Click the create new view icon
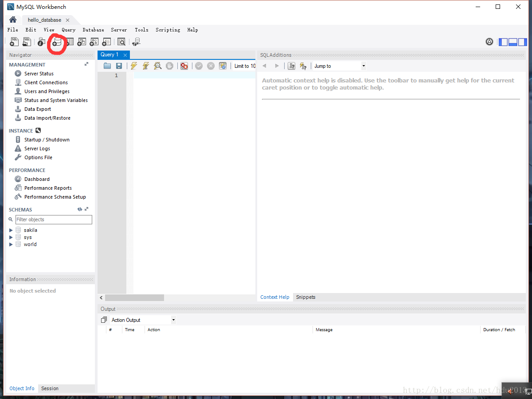Image resolution: width=532 pixels, height=399 pixels. point(82,42)
